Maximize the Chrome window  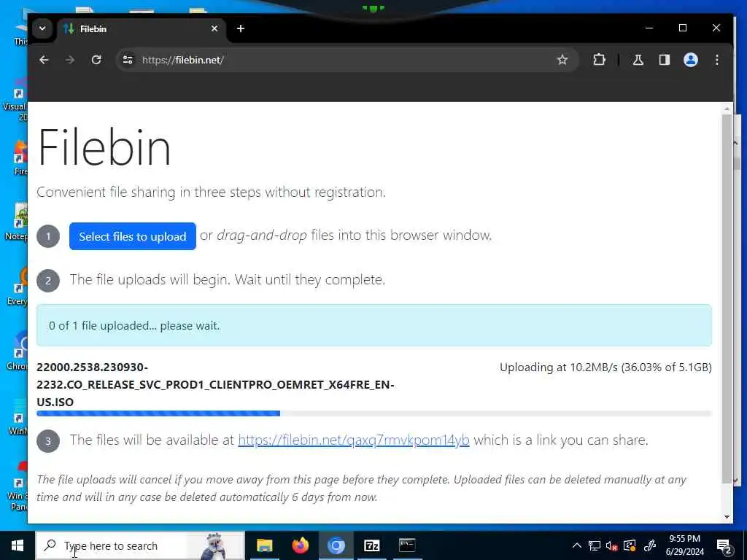coord(683,28)
